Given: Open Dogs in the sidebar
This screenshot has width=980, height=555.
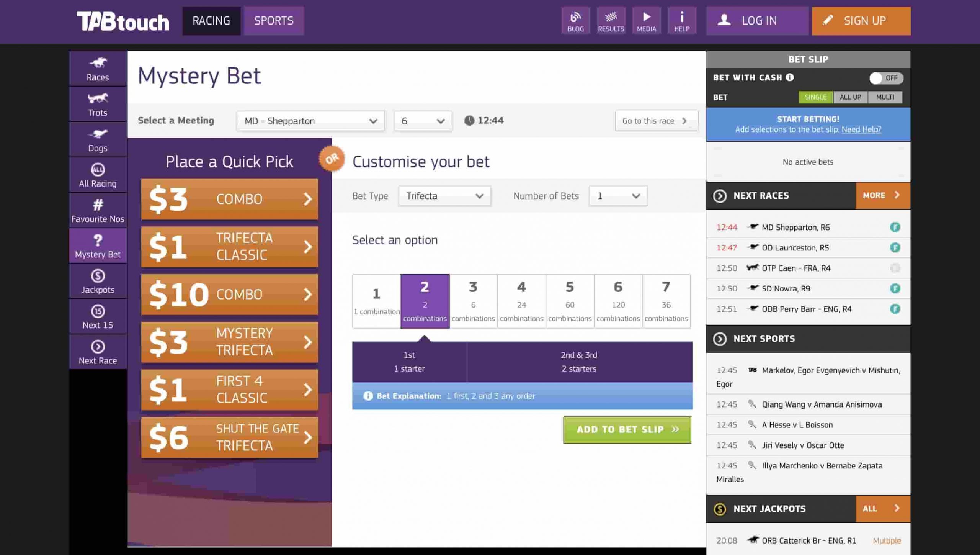Looking at the screenshot, I should 98,139.
